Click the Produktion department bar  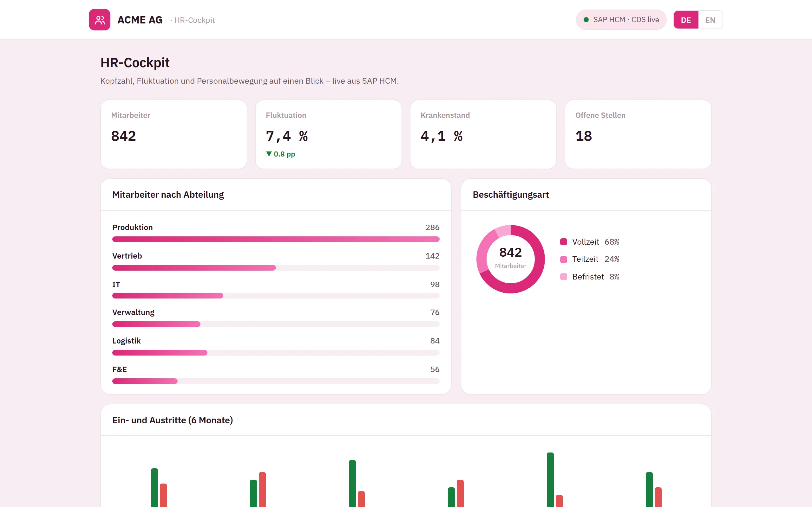pos(276,239)
